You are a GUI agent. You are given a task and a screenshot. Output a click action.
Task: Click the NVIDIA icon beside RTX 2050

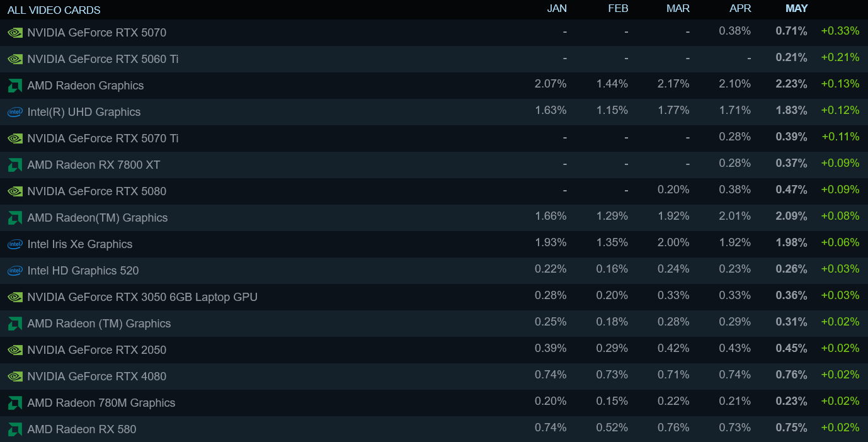15,350
